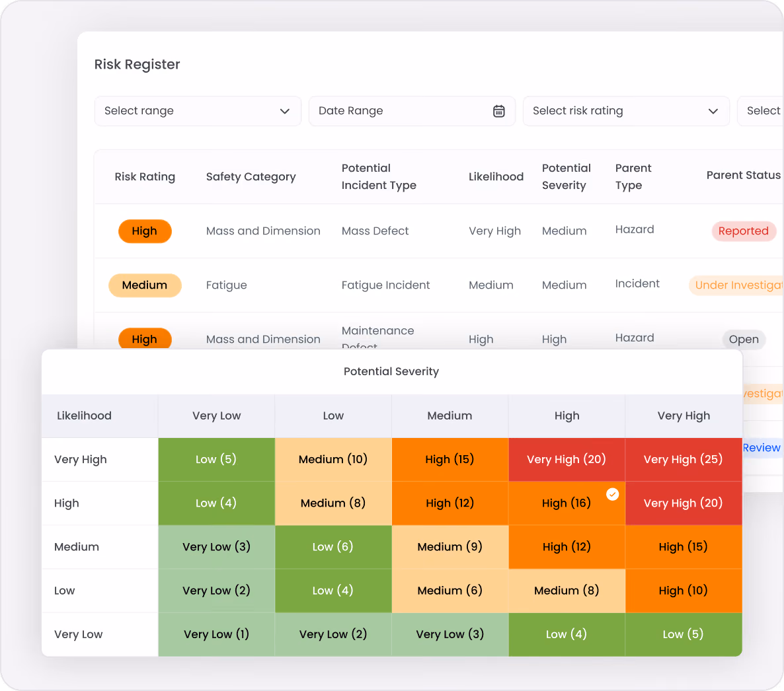This screenshot has height=691, width=784.
Task: Select High (15) in Very High likelihood row
Action: tap(450, 460)
